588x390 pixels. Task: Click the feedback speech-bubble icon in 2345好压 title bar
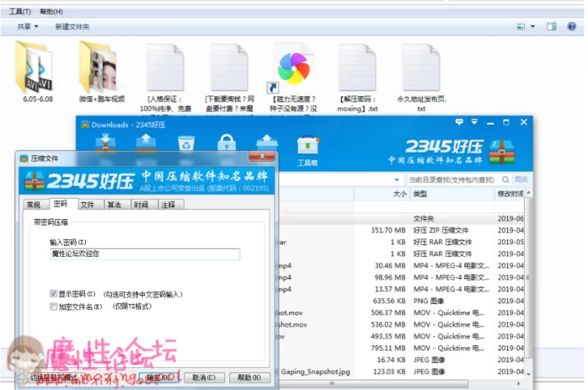coord(459,122)
